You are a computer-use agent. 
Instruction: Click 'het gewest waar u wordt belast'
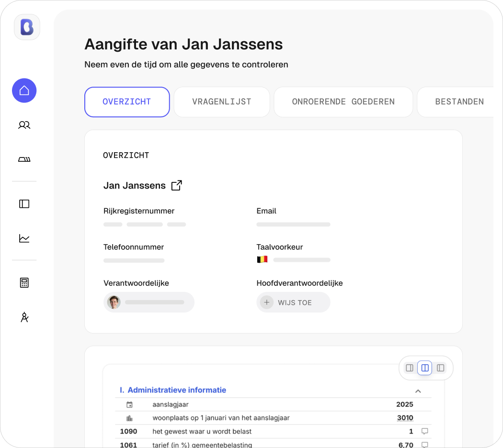point(202,431)
